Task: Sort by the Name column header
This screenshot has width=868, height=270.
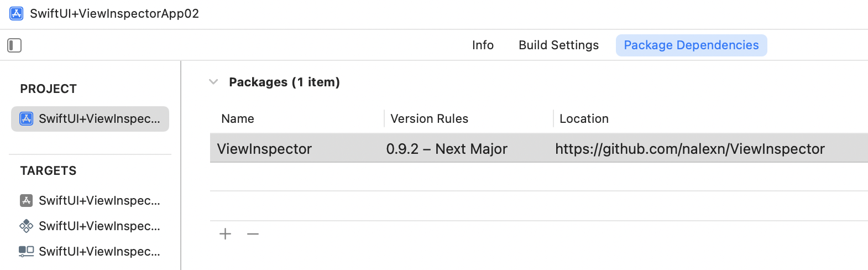Action: point(238,119)
